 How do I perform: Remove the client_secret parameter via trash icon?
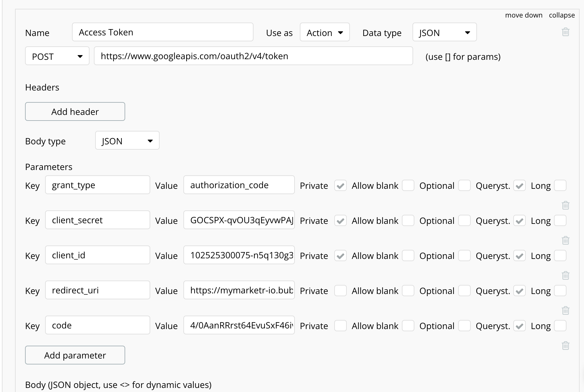point(565,240)
